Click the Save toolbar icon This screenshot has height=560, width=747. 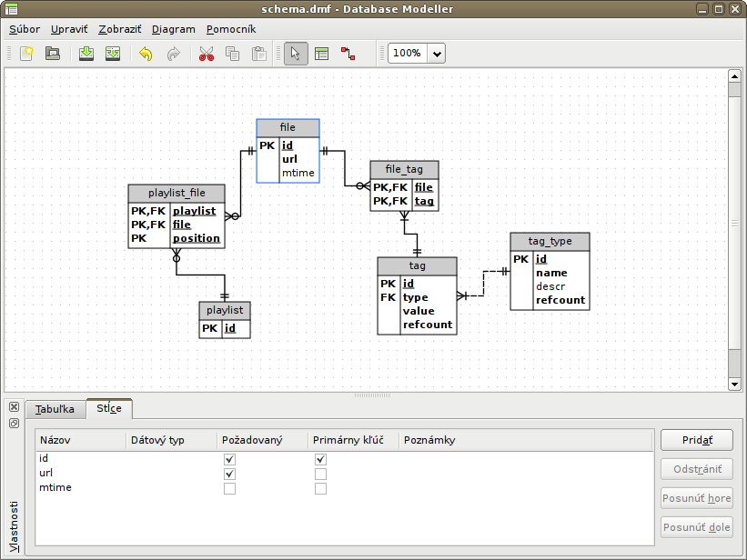86,54
